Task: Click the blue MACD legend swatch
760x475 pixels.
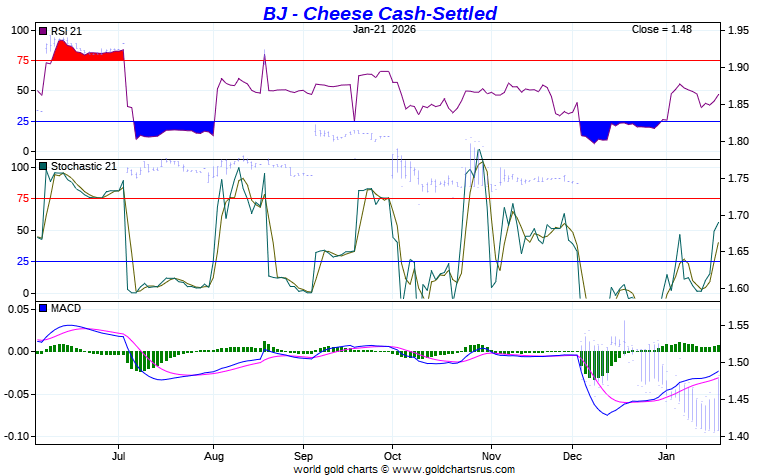Action: 43,308
